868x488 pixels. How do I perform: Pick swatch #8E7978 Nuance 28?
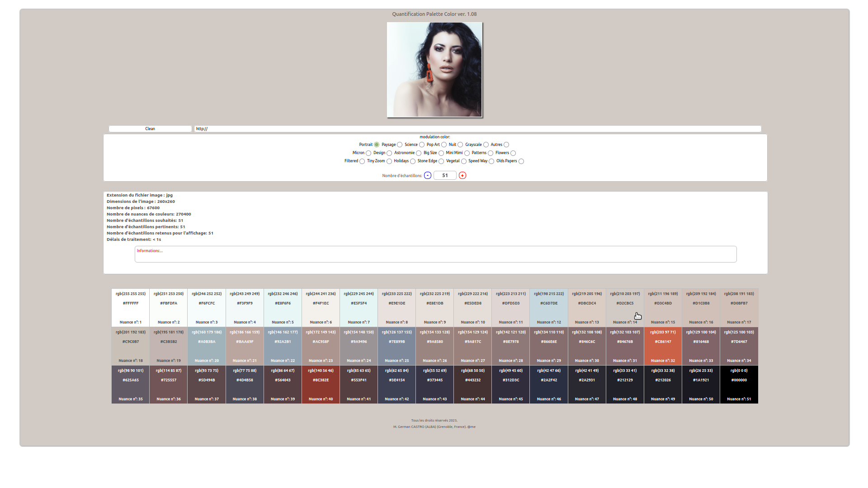511,346
